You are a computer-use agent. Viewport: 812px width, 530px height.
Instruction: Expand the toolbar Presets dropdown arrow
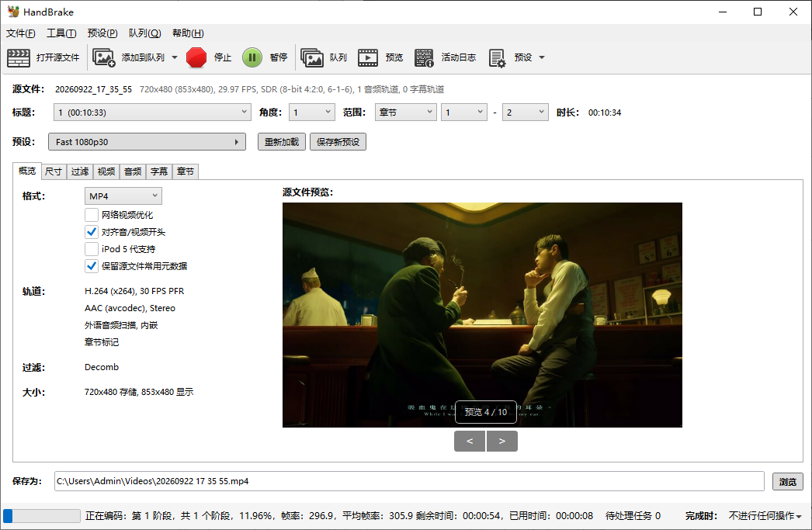[x=542, y=57]
